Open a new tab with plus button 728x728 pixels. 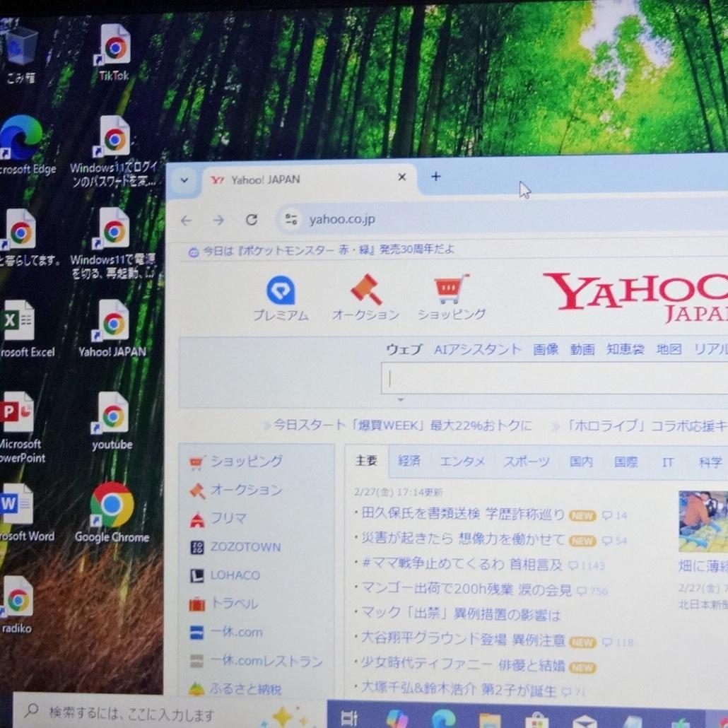click(435, 177)
